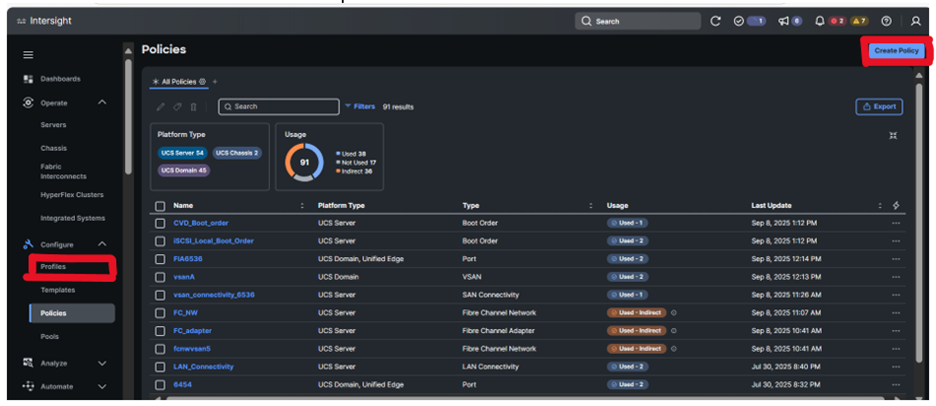The image size is (936, 406).
Task: Toggle the select-all checkbox in table header
Action: pos(160,206)
